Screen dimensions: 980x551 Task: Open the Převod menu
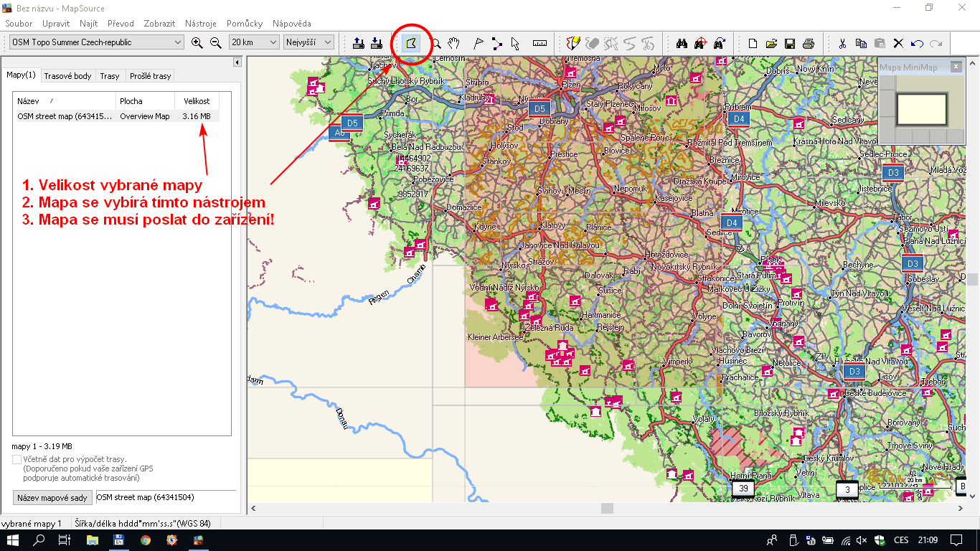121,24
